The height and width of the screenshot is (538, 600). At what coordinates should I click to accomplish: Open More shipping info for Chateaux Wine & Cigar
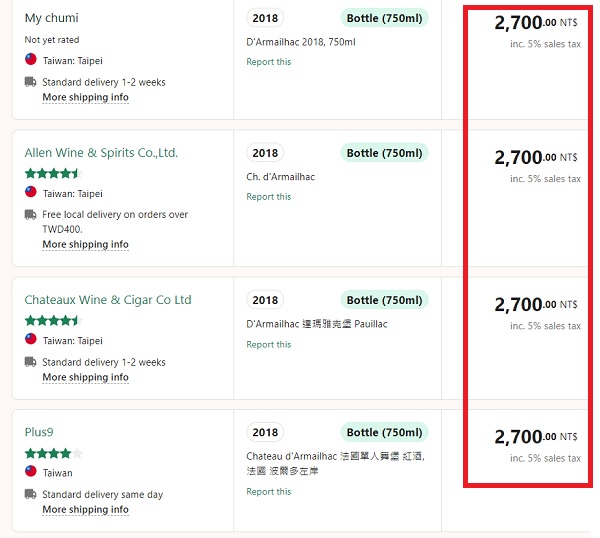pos(85,377)
